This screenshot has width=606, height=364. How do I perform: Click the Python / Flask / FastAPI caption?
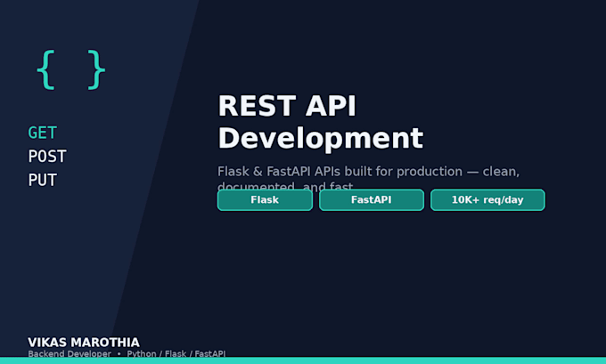[176, 353]
